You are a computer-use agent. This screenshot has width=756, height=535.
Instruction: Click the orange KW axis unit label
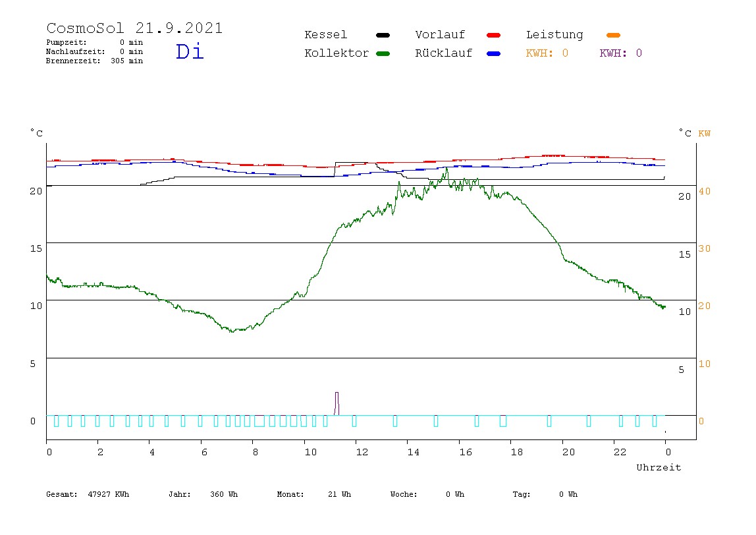[x=705, y=133]
